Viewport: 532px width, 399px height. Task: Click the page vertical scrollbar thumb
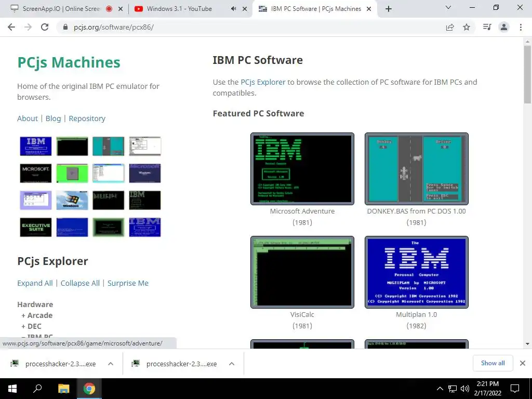527,75
